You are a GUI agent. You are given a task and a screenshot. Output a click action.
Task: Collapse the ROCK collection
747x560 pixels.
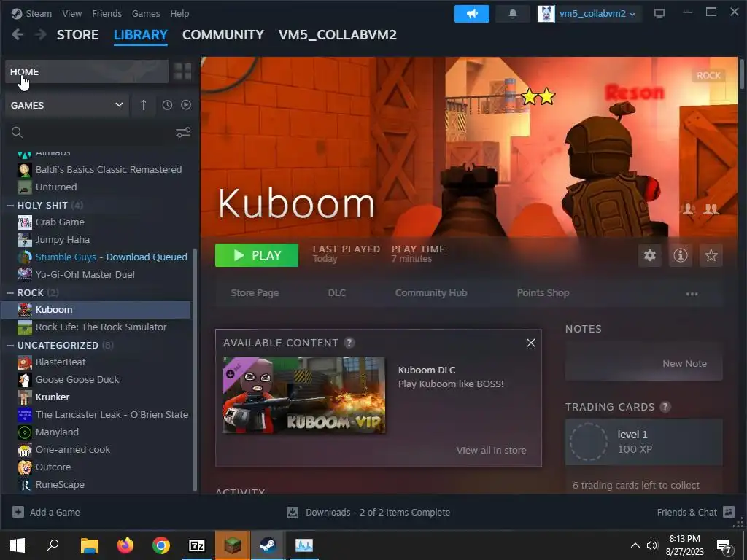pyautogui.click(x=10, y=293)
